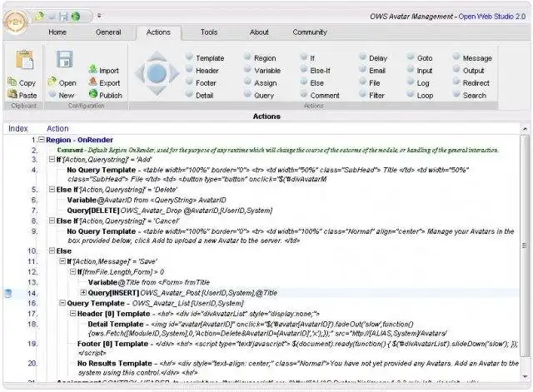Screen dimensions: 533x392
Task: Click the Action column header
Action: (57, 128)
